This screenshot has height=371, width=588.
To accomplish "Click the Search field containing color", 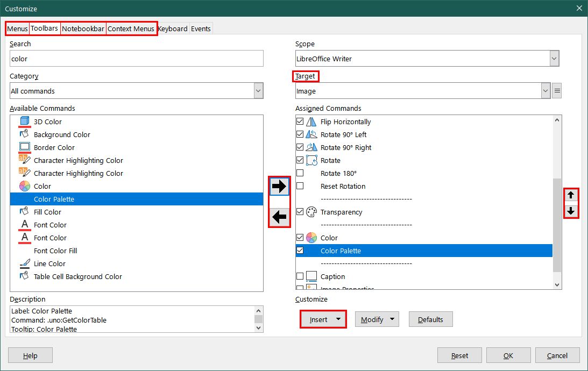I will coord(137,59).
